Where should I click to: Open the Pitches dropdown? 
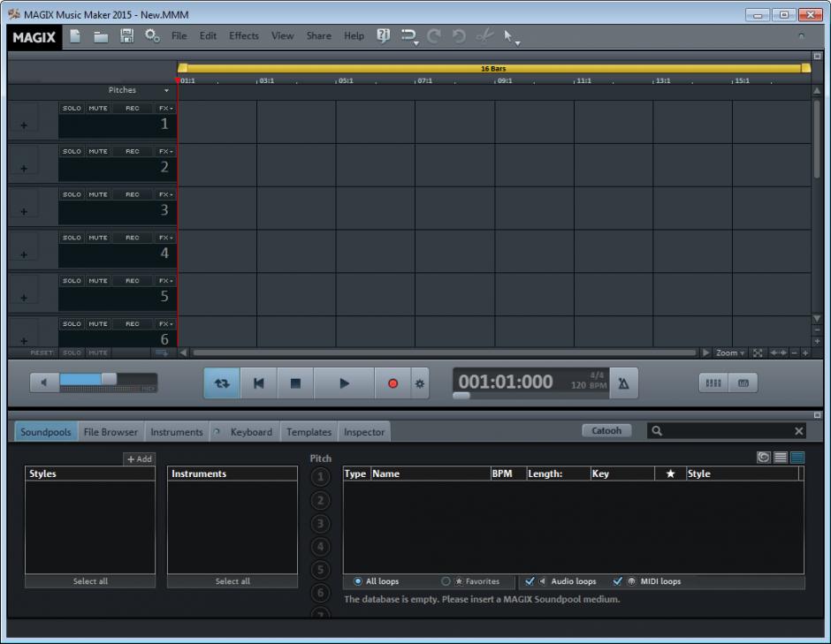pos(166,91)
